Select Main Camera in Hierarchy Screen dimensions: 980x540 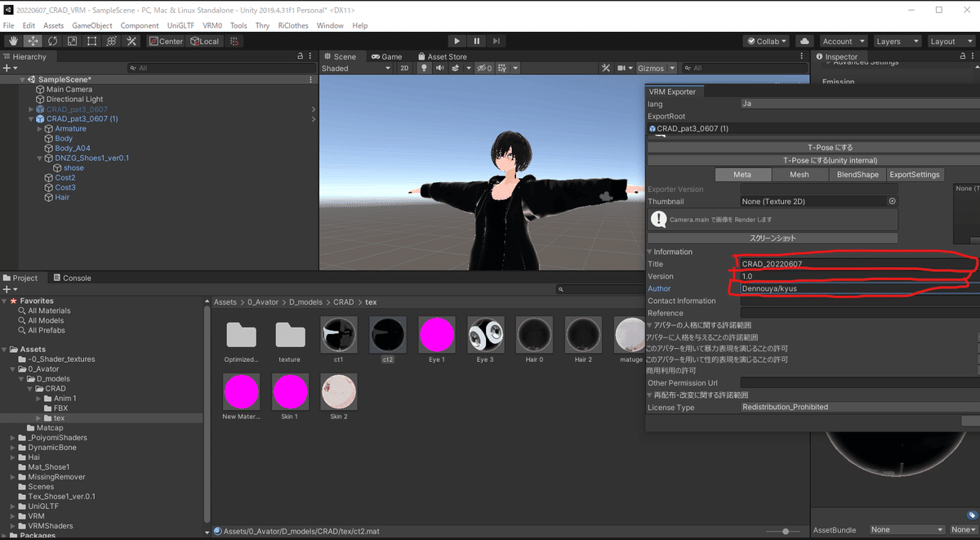click(69, 90)
